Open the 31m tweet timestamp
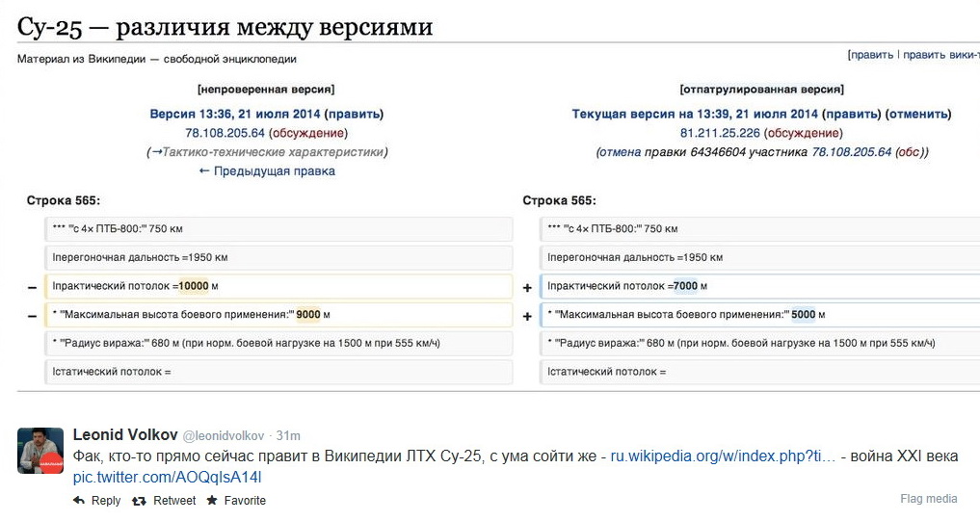 (x=288, y=435)
